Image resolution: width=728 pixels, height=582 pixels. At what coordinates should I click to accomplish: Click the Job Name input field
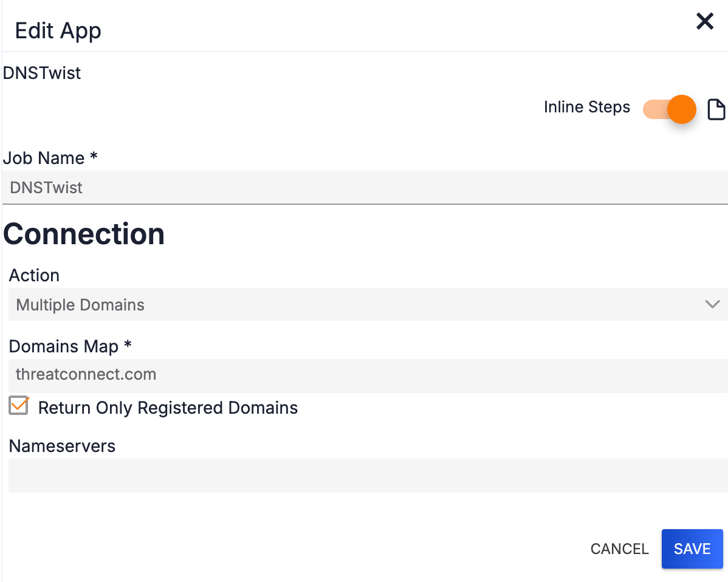[x=365, y=188]
